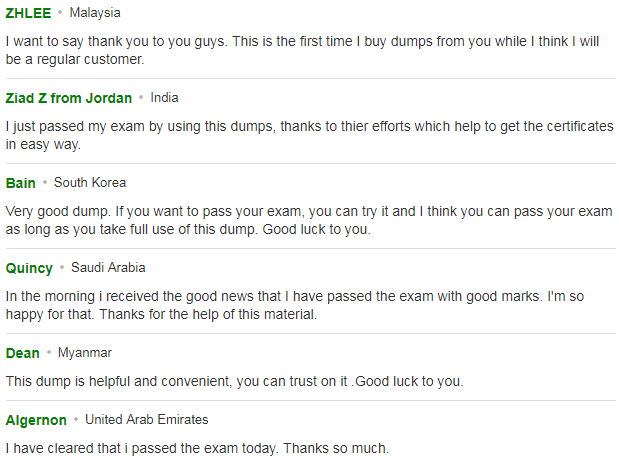
Task: Select the Malaysia country label
Action: coord(95,13)
